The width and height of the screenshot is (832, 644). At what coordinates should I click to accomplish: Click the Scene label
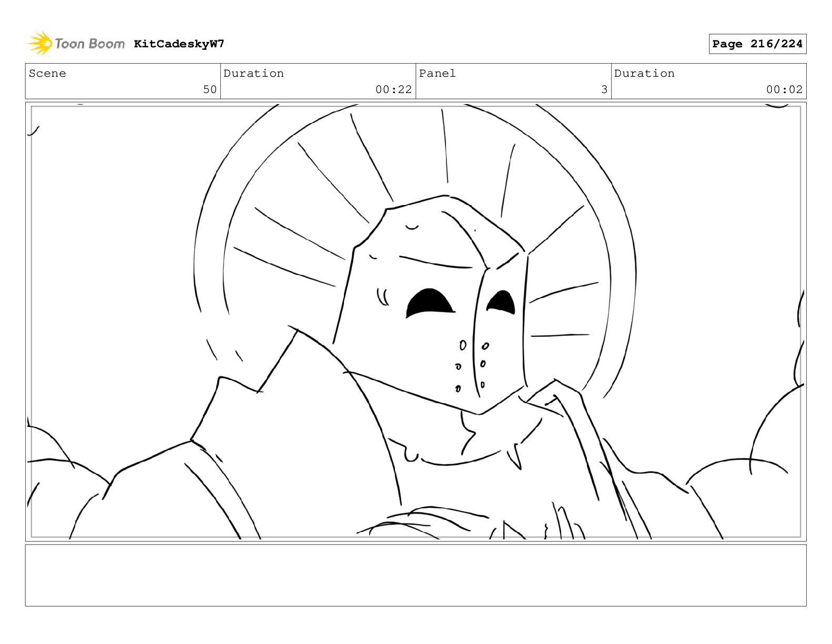coord(47,73)
